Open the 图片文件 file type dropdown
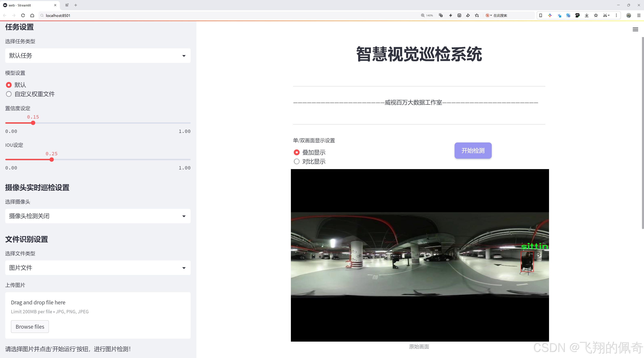 coord(98,268)
